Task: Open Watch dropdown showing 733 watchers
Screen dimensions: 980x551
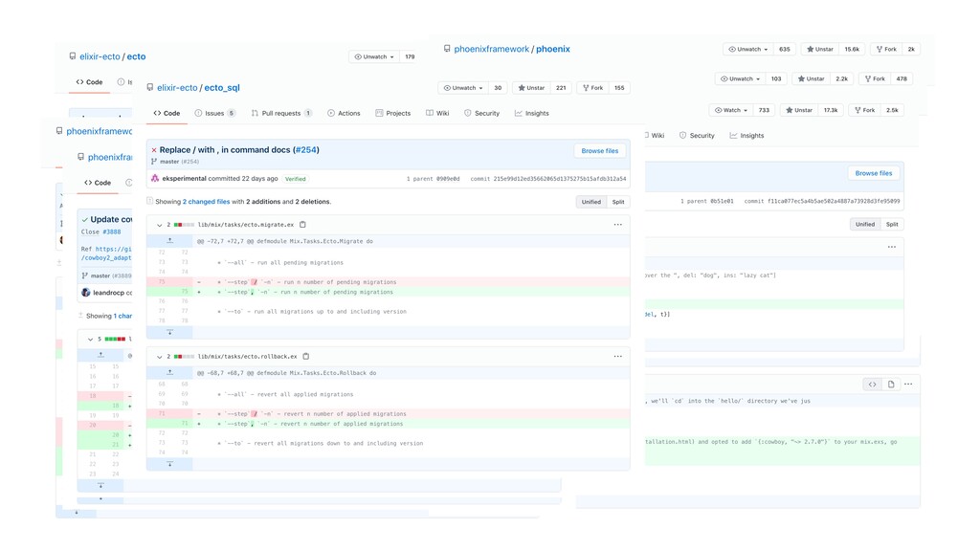Action: point(731,110)
